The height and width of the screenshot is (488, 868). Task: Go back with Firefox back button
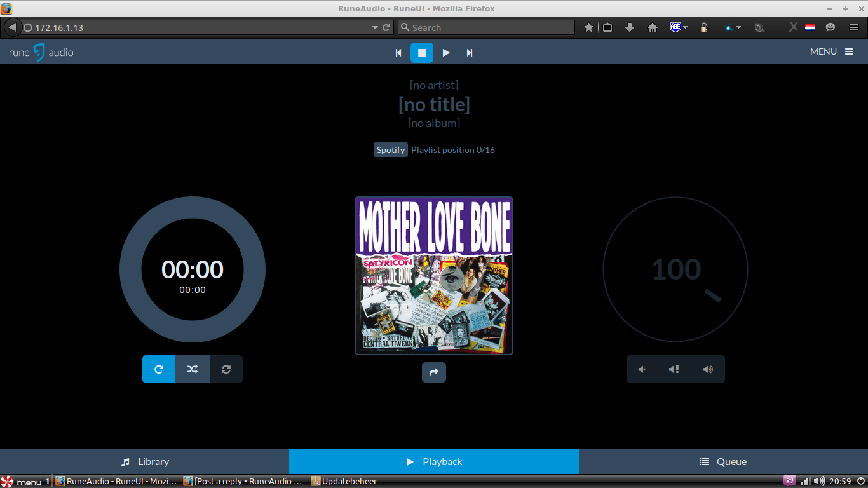(12, 27)
